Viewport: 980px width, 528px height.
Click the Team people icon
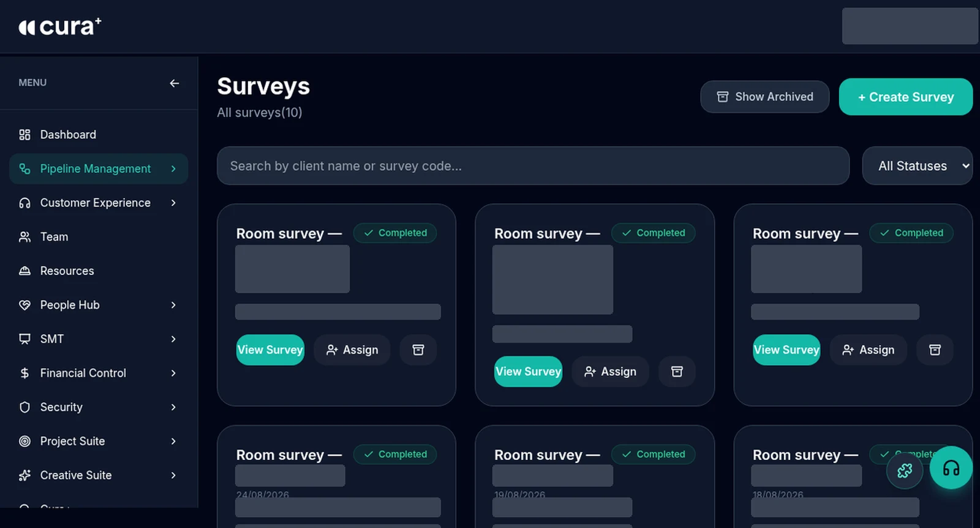[24, 236]
